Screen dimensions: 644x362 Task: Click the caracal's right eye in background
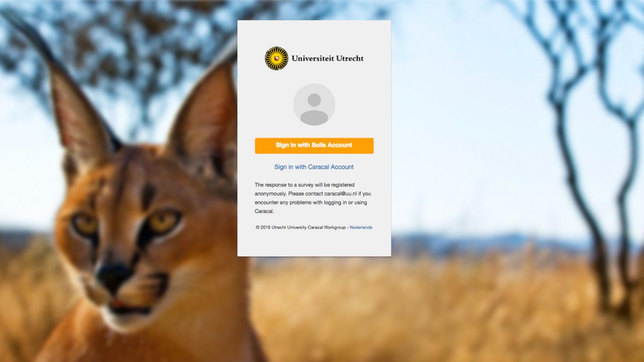pyautogui.click(x=163, y=221)
